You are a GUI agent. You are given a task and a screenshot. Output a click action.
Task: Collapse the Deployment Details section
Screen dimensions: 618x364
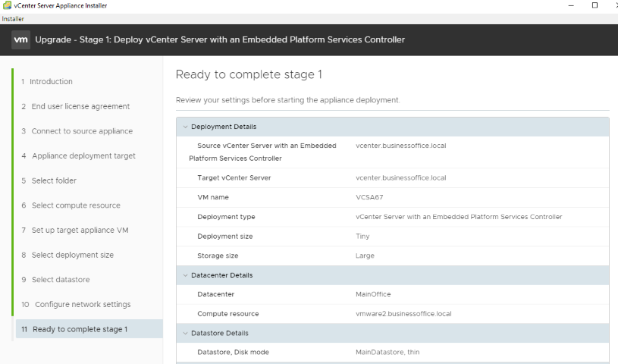184,127
